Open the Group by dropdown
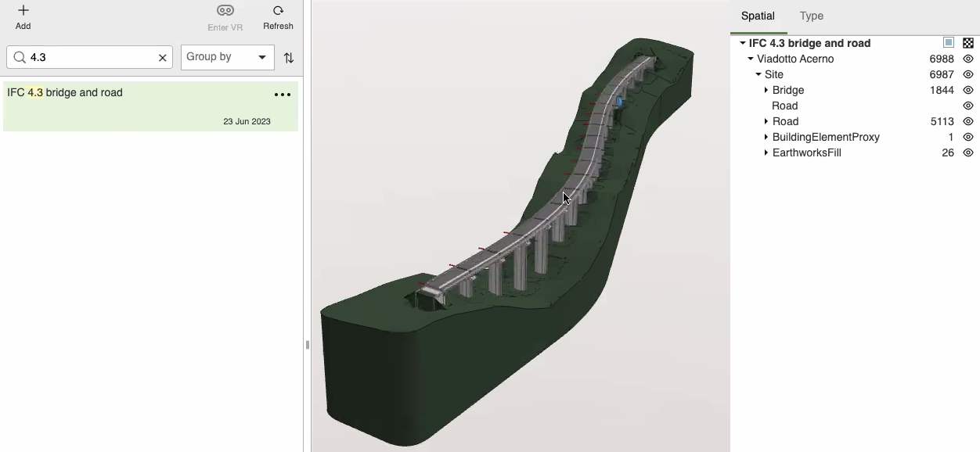980x452 pixels. point(228,57)
